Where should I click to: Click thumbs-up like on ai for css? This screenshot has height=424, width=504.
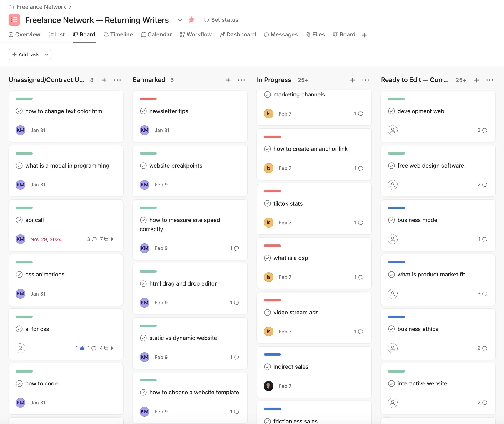coord(82,348)
